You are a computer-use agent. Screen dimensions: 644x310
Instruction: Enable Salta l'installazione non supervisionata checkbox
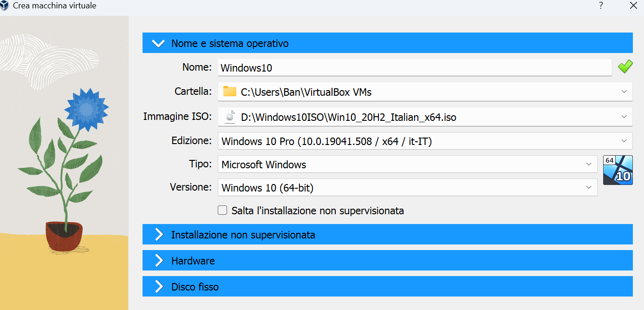point(222,211)
